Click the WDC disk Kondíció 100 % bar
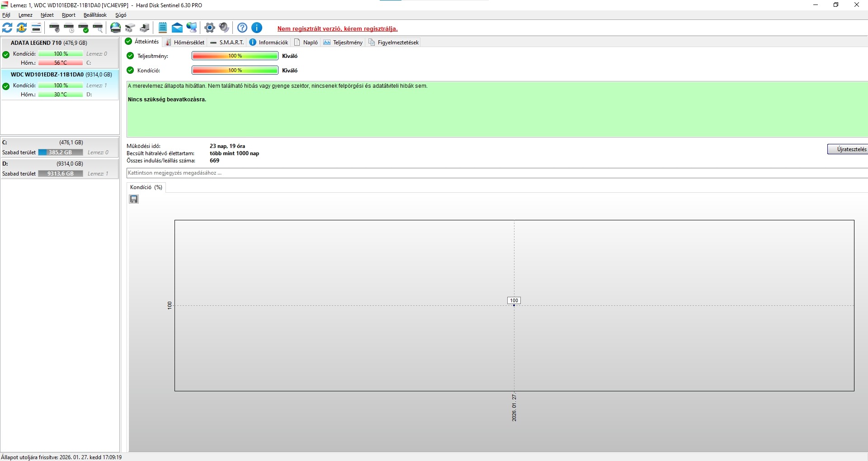 61,86
